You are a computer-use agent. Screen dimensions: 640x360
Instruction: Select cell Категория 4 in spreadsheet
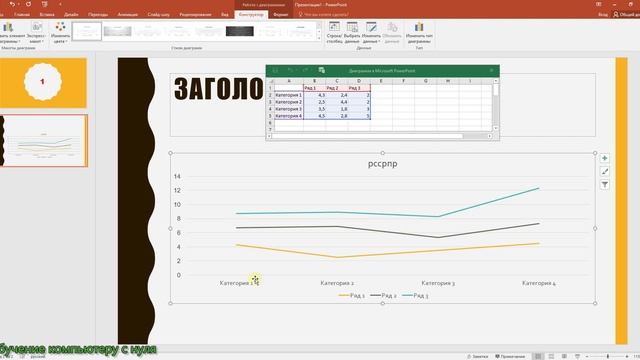click(x=289, y=116)
